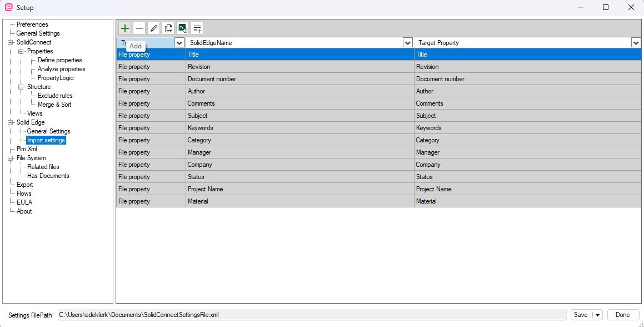Click the pencil Edit toolbar icon
Image resolution: width=644 pixels, height=327 pixels.
pyautogui.click(x=153, y=28)
